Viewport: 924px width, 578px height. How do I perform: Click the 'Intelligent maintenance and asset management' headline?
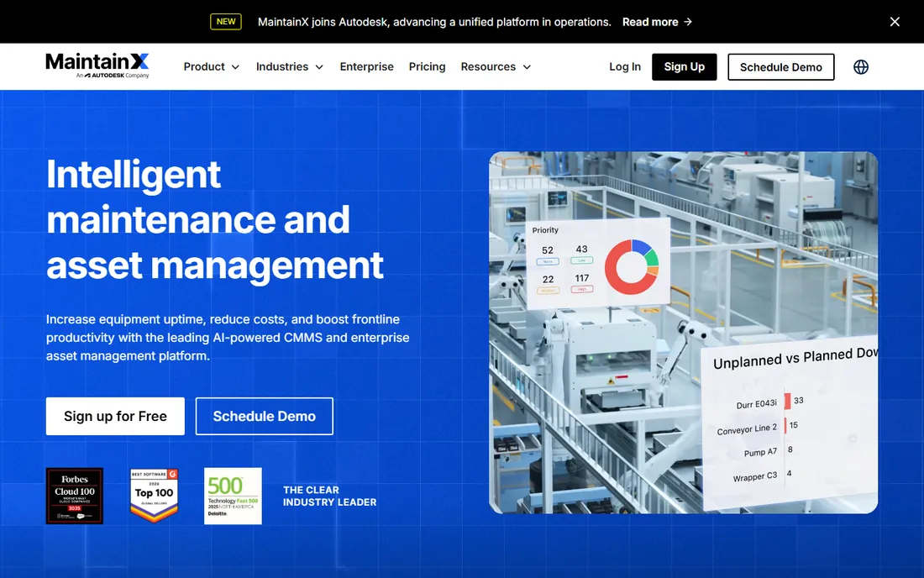(214, 219)
